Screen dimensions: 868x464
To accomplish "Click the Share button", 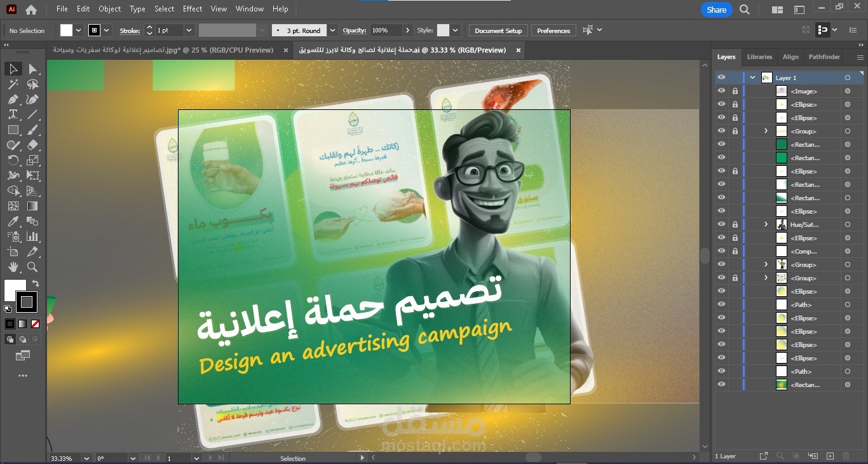I will click(x=717, y=10).
